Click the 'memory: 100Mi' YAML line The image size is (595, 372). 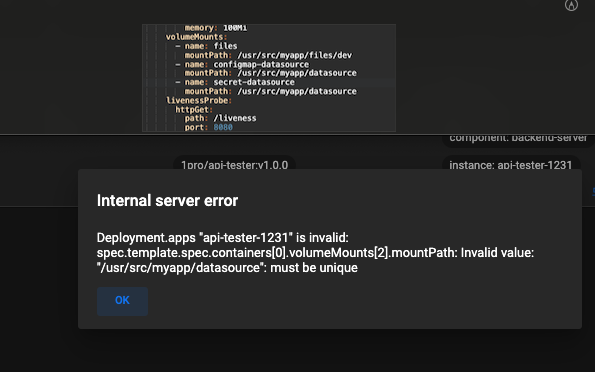pyautogui.click(x=216, y=28)
